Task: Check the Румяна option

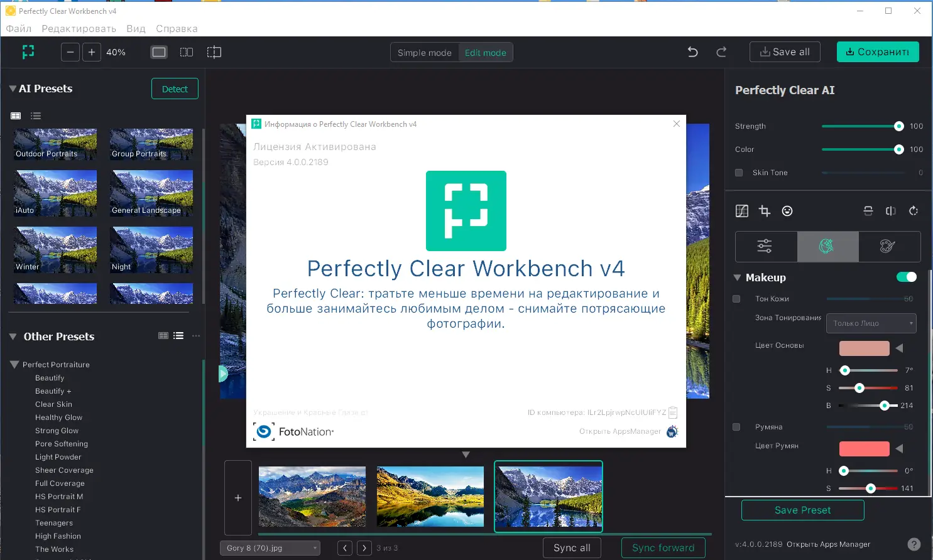Action: point(736,427)
